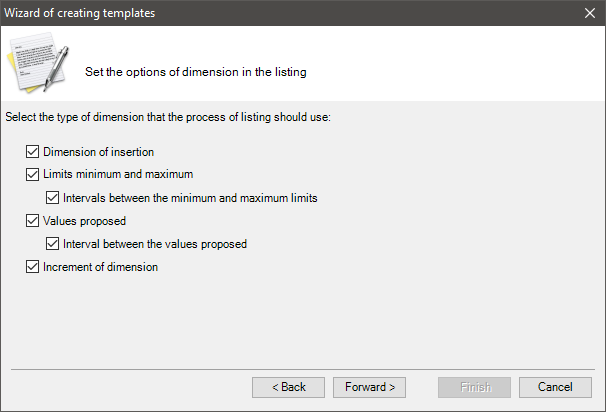Uncheck the Dimension of insertion checkbox
The image size is (606, 412).
32,152
